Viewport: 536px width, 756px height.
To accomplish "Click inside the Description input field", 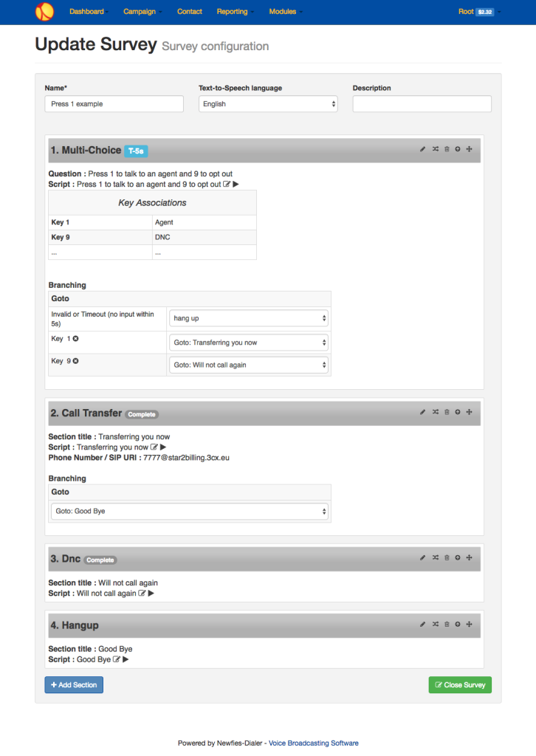I will [x=421, y=103].
